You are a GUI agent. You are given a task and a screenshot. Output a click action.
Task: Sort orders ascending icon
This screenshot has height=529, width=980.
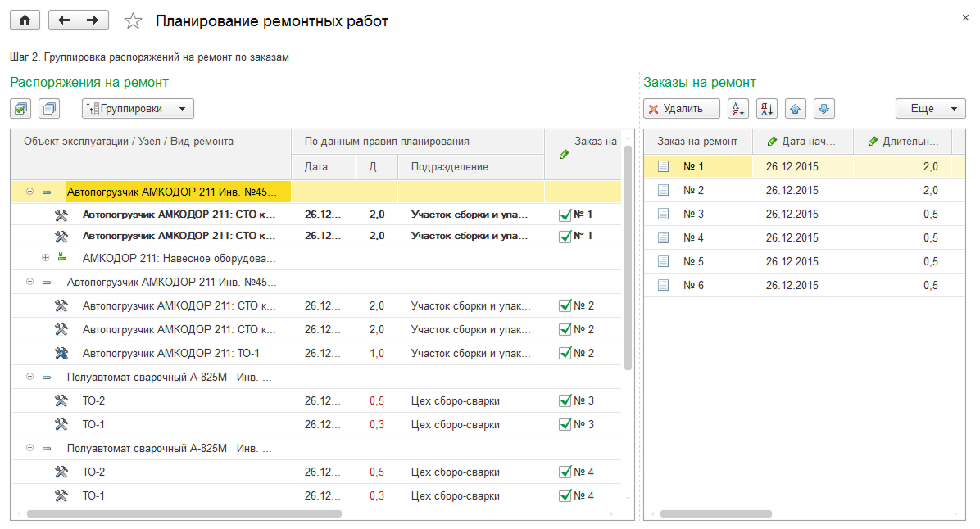tap(738, 109)
